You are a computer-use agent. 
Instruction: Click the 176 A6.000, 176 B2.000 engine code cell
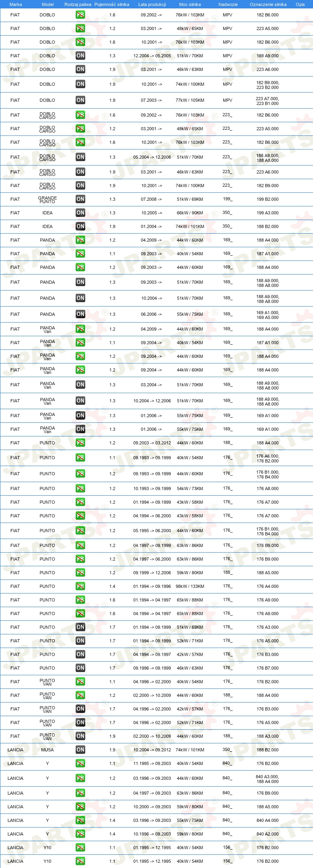tap(268, 458)
